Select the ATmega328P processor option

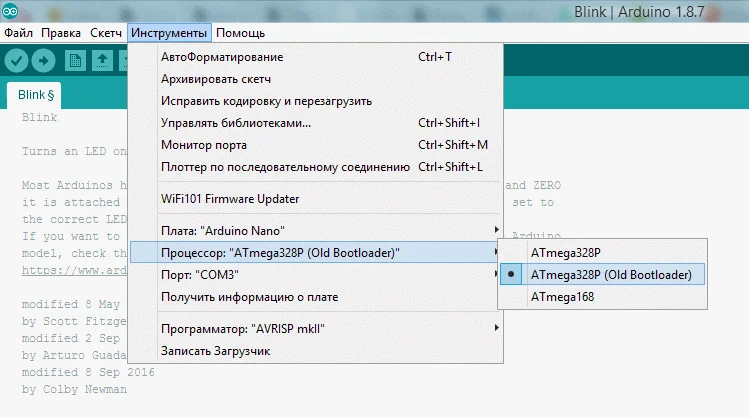pyautogui.click(x=602, y=253)
